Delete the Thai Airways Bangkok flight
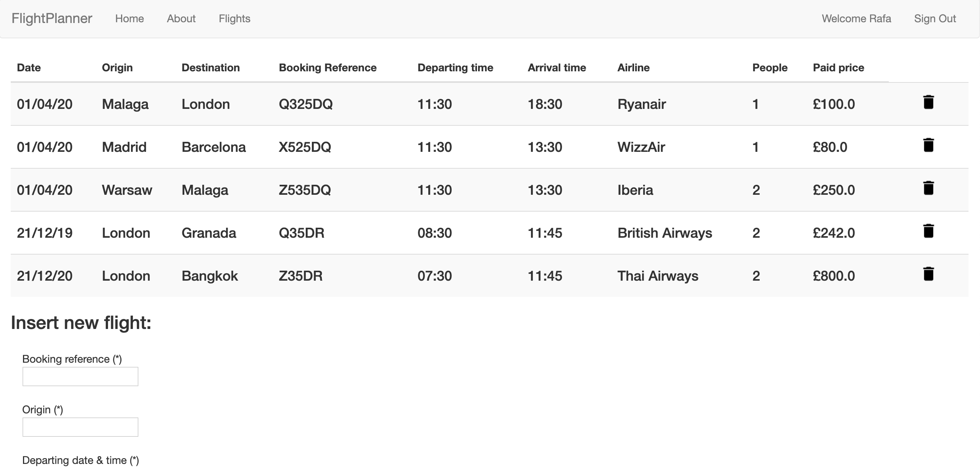Viewport: 980px width, 467px height. coord(929,274)
